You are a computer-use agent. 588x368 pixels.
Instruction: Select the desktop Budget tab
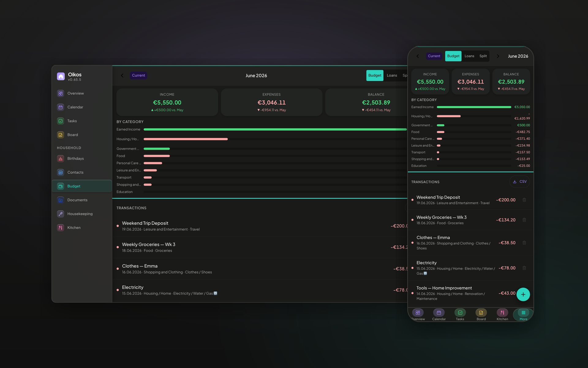coord(375,75)
